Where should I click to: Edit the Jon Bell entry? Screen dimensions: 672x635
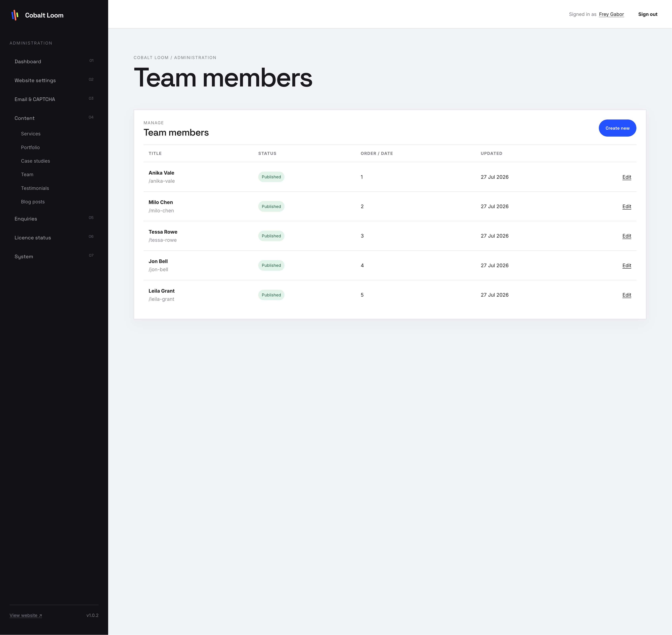[627, 265]
